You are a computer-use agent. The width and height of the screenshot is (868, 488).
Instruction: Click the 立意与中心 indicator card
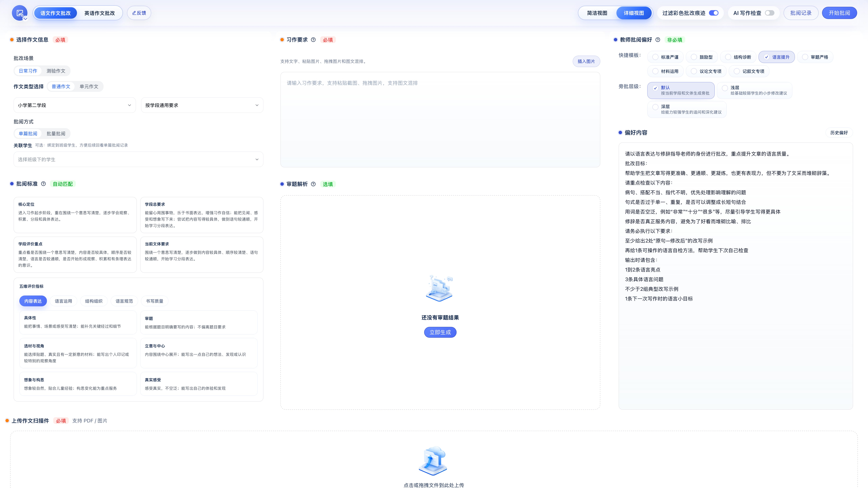click(199, 353)
